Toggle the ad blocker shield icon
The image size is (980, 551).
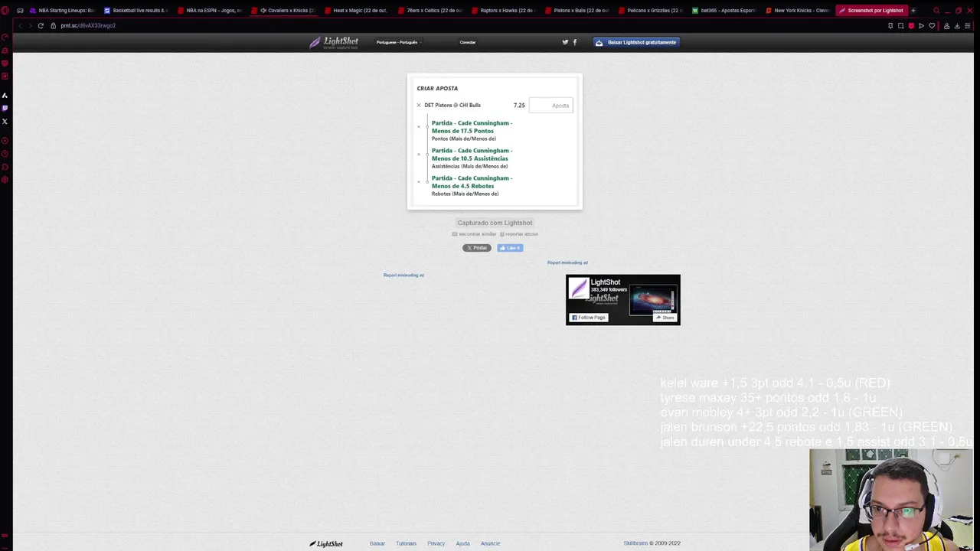[911, 25]
